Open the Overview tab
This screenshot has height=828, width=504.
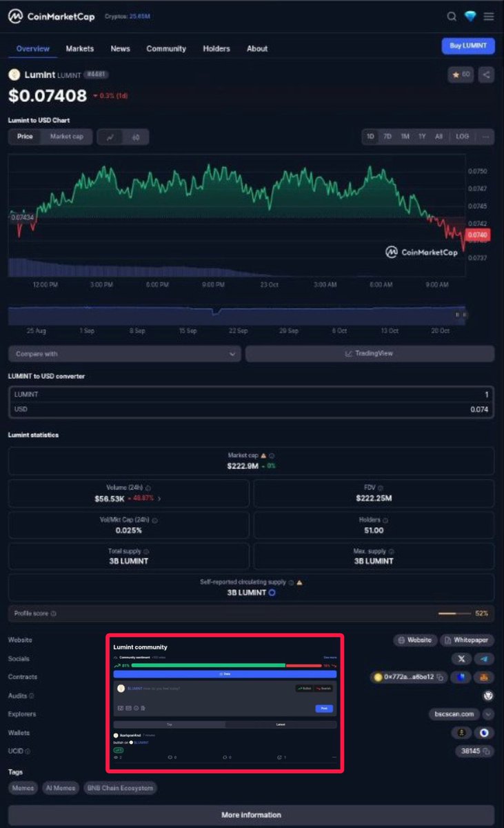[33, 48]
